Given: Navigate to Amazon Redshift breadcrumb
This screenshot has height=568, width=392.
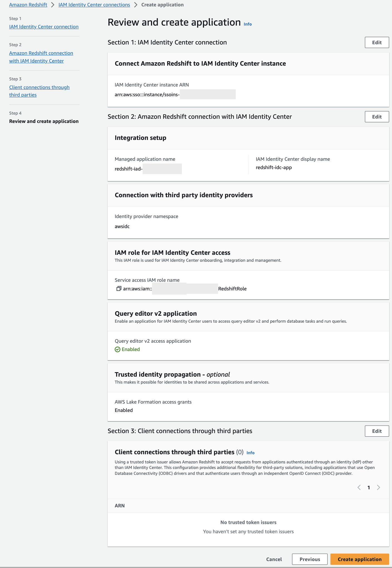Looking at the screenshot, I should pyautogui.click(x=28, y=5).
